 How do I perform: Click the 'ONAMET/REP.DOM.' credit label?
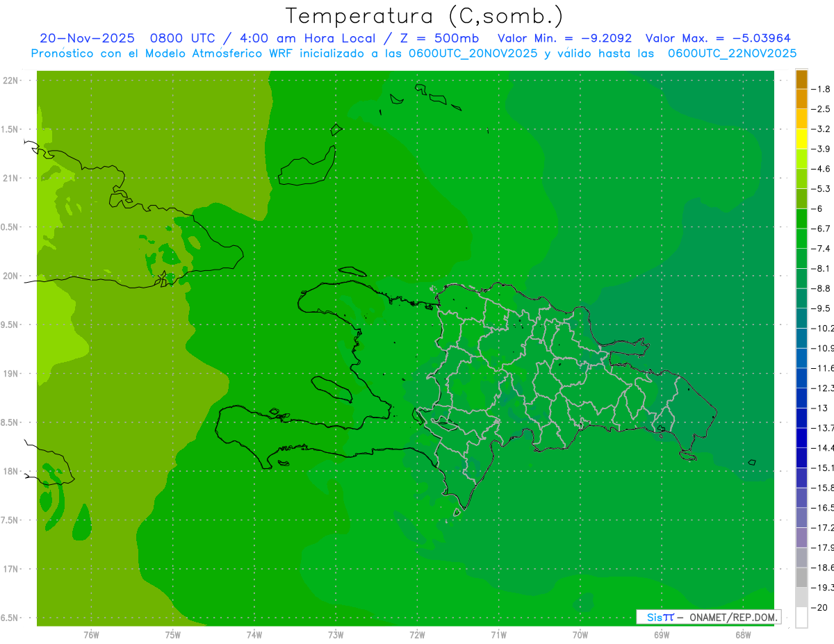click(735, 617)
